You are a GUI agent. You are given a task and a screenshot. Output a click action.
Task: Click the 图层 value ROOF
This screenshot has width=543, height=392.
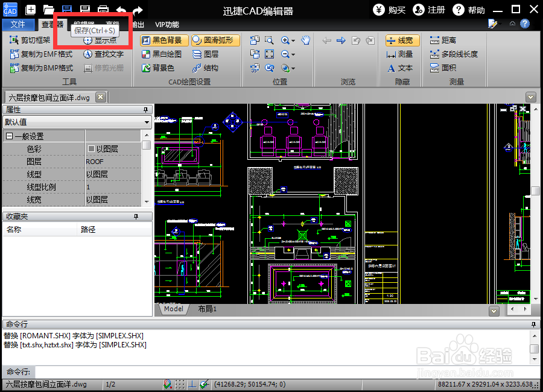(x=113, y=162)
